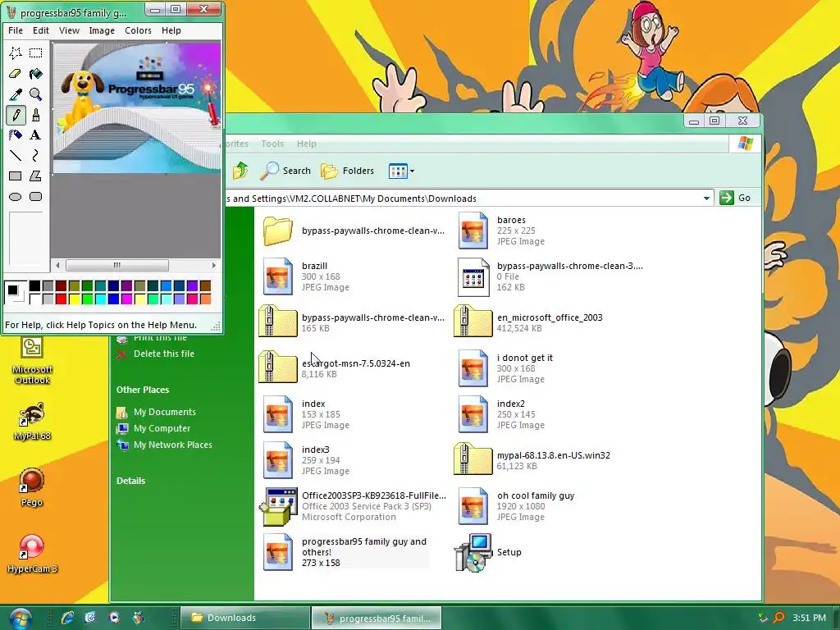Pick the yellow color swatch in Paint palette
Screen dimensions: 840x630
[x=75, y=299]
